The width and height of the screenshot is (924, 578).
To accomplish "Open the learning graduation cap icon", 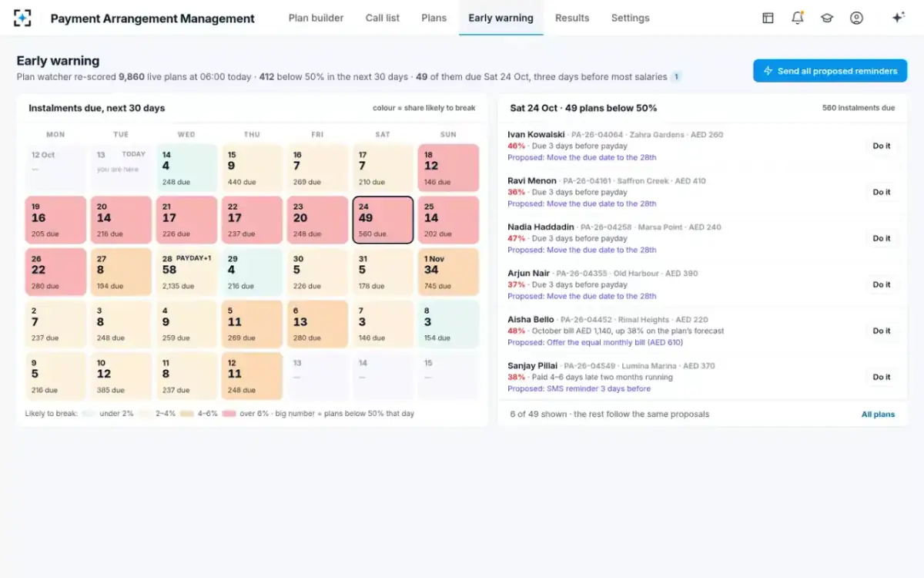I will coord(827,18).
